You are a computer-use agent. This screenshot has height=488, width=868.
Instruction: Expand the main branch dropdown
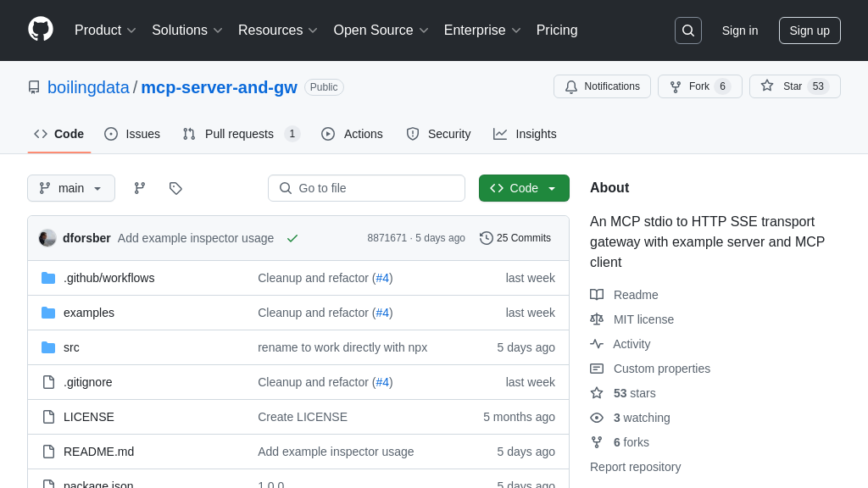[x=71, y=188]
